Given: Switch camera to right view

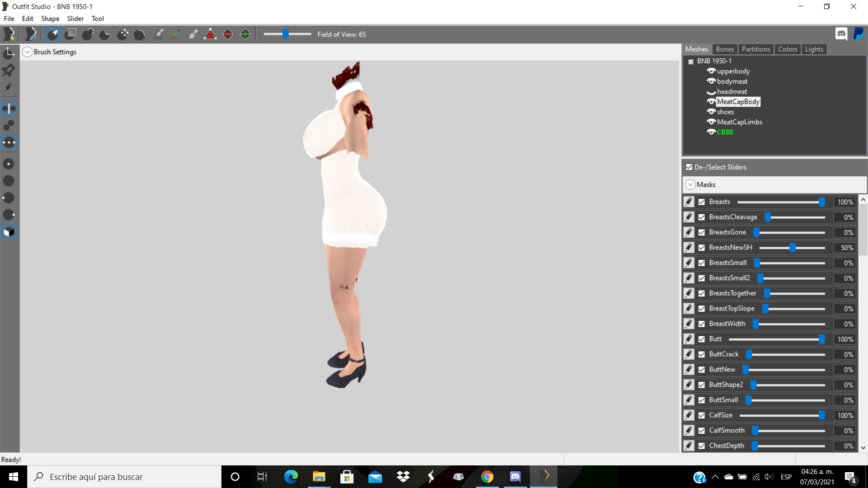Looking at the screenshot, I should [9, 215].
